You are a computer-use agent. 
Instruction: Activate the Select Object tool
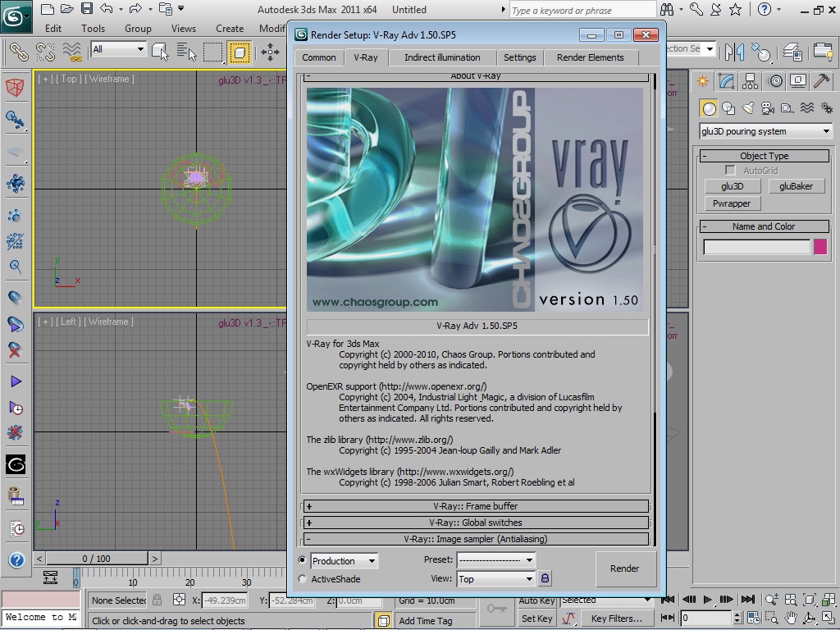160,52
